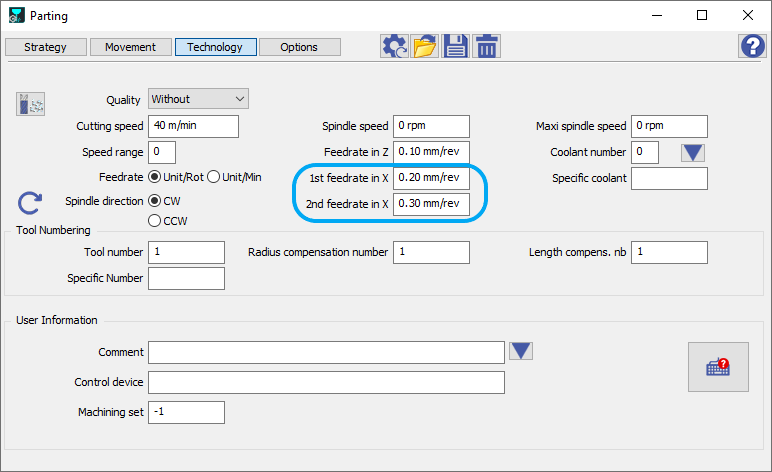
Task: Select the Unit/Min feedrate option
Action: click(213, 177)
